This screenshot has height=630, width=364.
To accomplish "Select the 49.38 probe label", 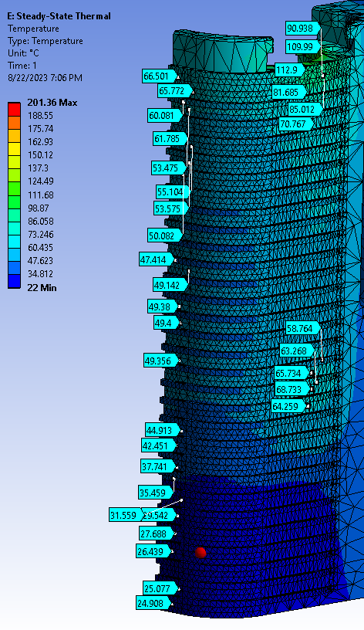I will tap(163, 307).
